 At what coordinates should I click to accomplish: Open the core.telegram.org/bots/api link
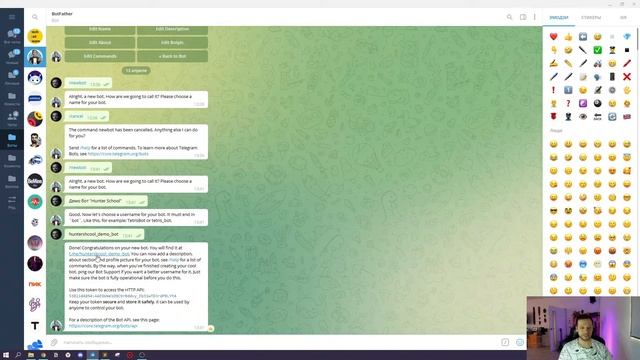[x=103, y=326]
